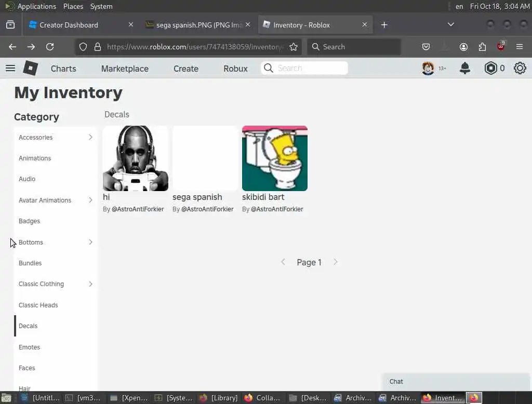
Task: Go back with browser back arrow
Action: pos(12,47)
